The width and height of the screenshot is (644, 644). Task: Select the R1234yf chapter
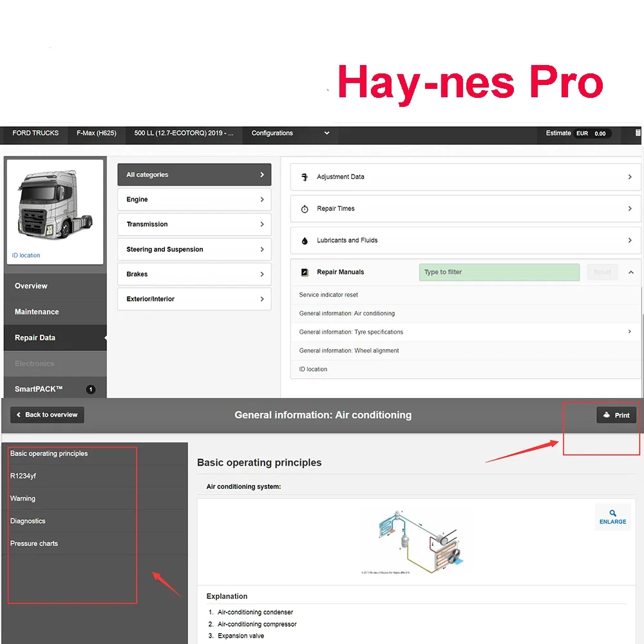tap(95, 476)
